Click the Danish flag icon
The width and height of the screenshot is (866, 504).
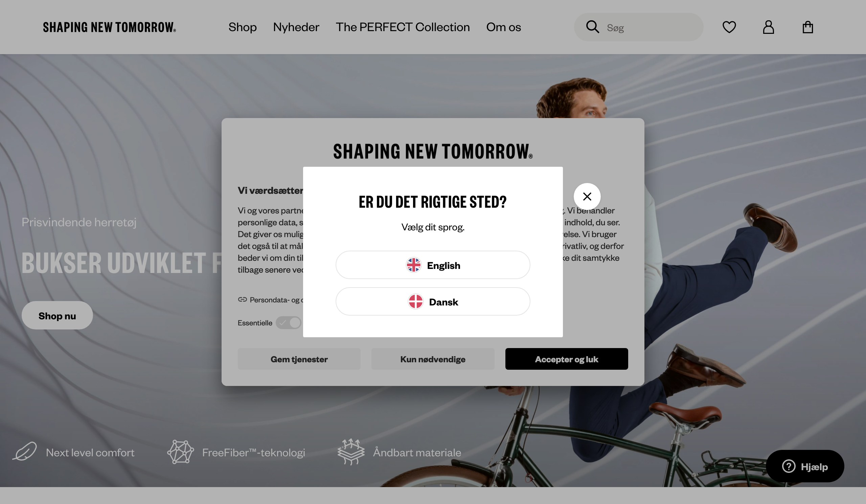pos(415,302)
